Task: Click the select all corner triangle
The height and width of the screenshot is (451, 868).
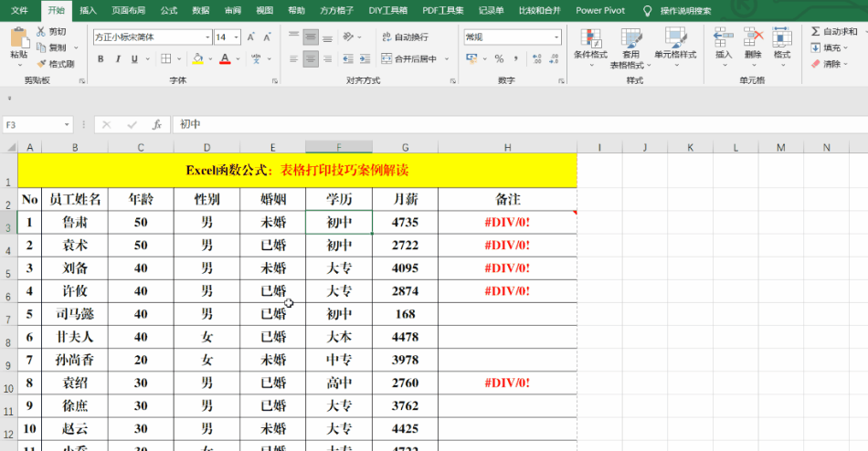Action: click(11, 147)
